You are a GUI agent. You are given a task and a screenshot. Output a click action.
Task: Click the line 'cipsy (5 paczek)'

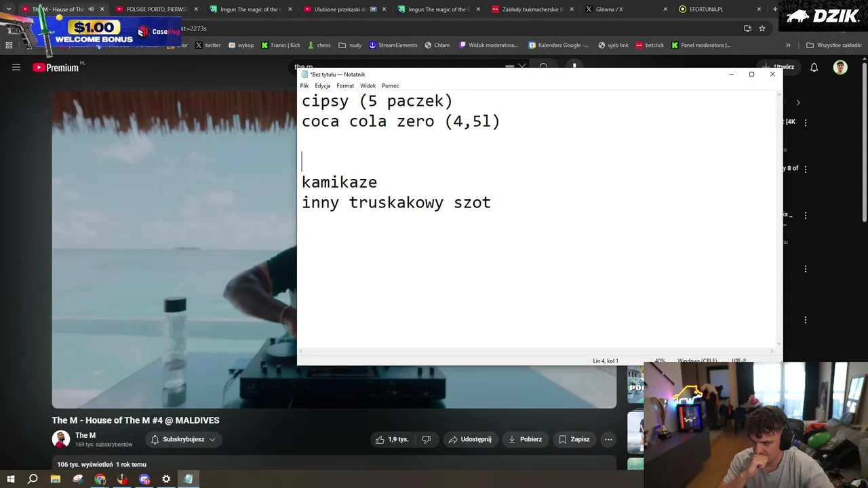coord(377,101)
